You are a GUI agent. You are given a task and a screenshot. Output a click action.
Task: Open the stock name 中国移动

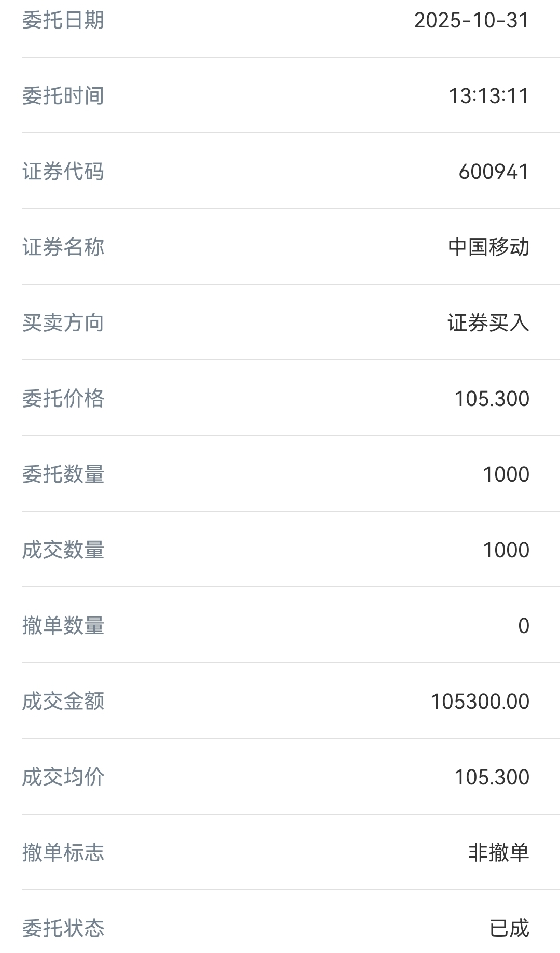click(488, 247)
